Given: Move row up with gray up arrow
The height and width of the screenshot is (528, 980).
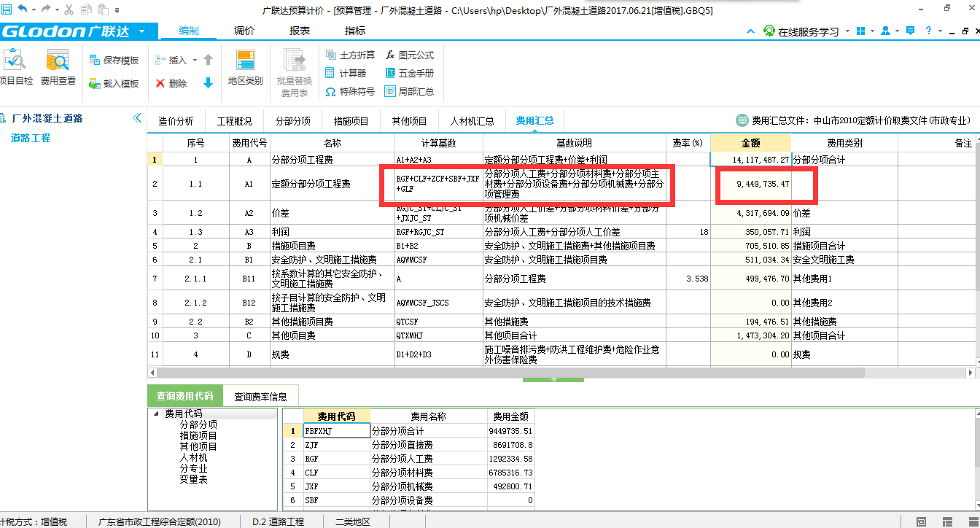Looking at the screenshot, I should coord(208,61).
